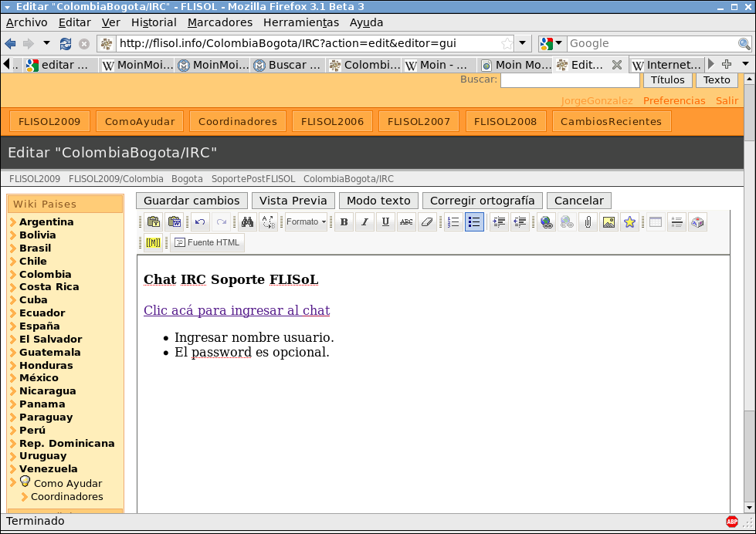Toggle strikethrough formatting

point(406,222)
